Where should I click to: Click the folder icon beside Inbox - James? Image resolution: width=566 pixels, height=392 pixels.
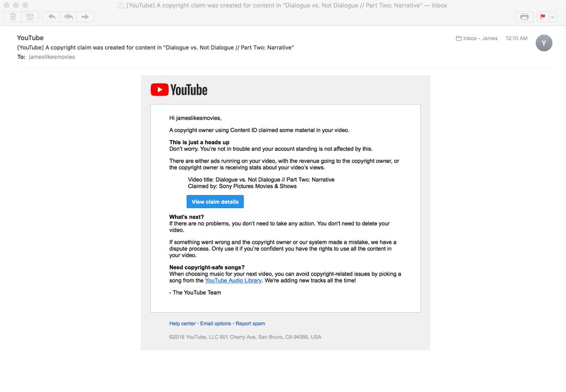pyautogui.click(x=458, y=38)
